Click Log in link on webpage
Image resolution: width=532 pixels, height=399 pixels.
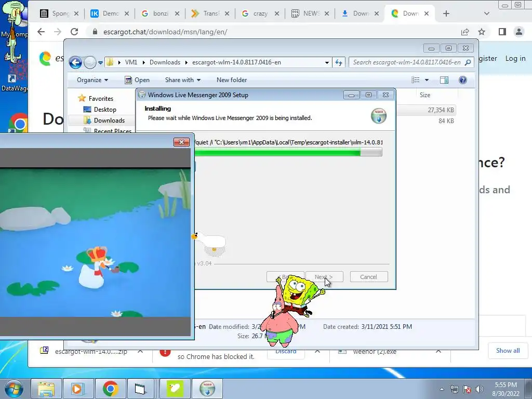pos(515,58)
